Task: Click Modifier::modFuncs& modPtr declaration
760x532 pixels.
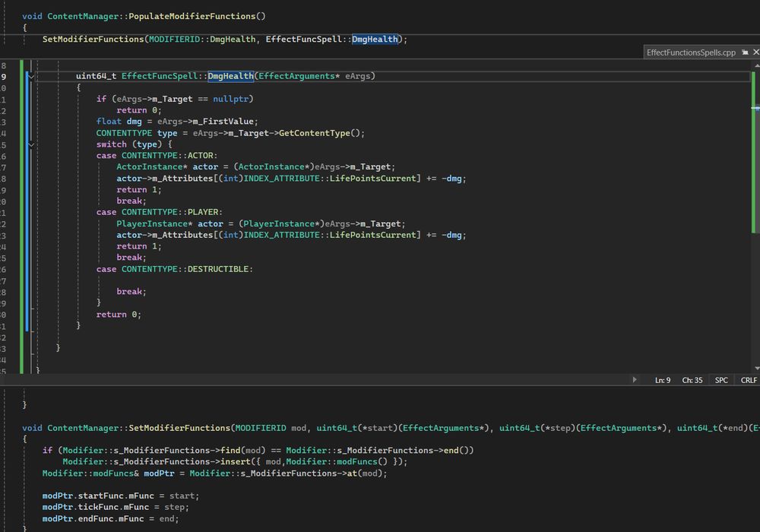Action: point(108,473)
